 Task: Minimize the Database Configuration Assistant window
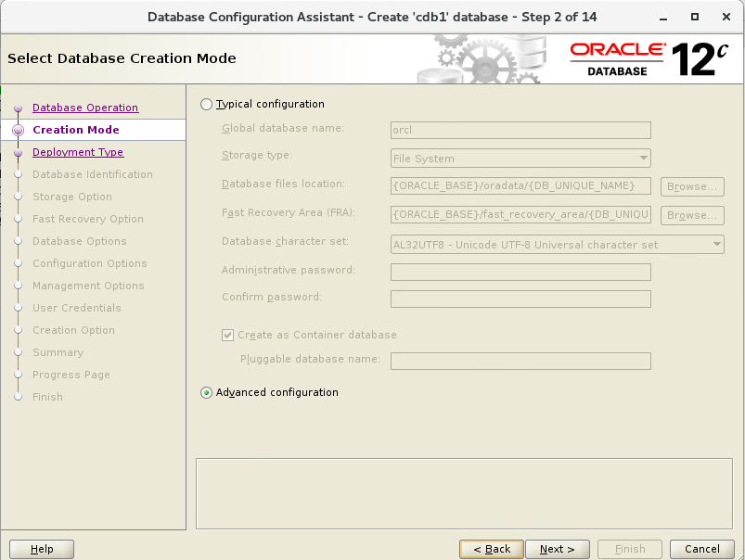click(663, 18)
